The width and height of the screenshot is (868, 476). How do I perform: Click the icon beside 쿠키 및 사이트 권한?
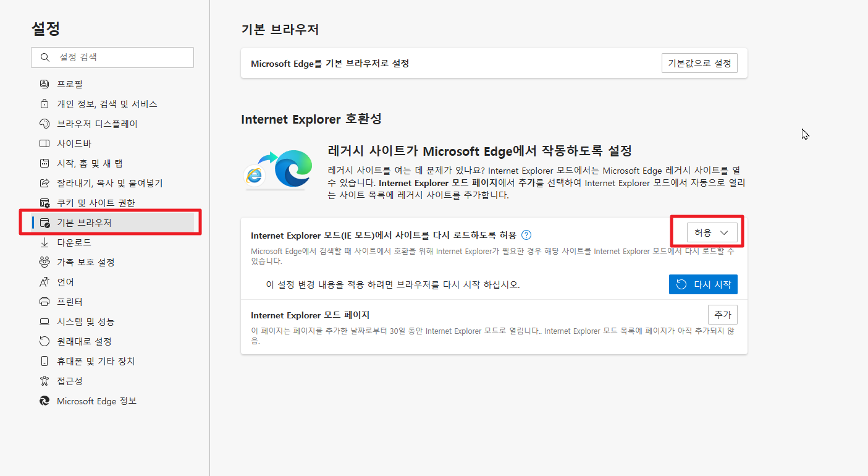pos(44,203)
